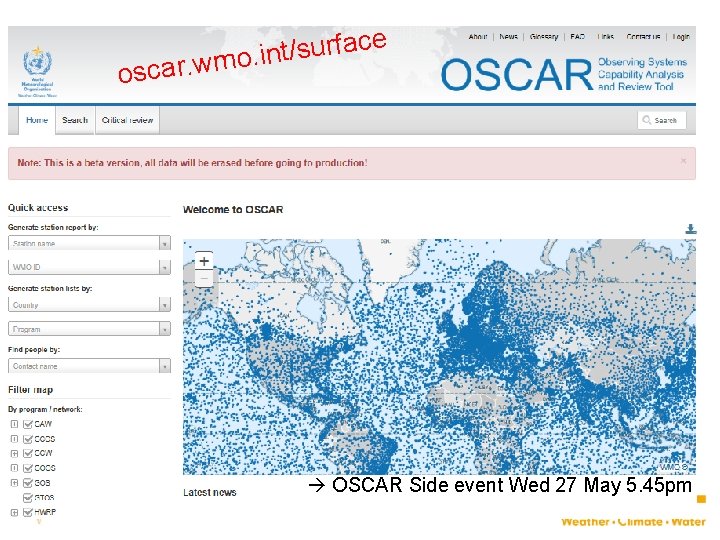Toggle the GAW program checkbox

pos(28,424)
